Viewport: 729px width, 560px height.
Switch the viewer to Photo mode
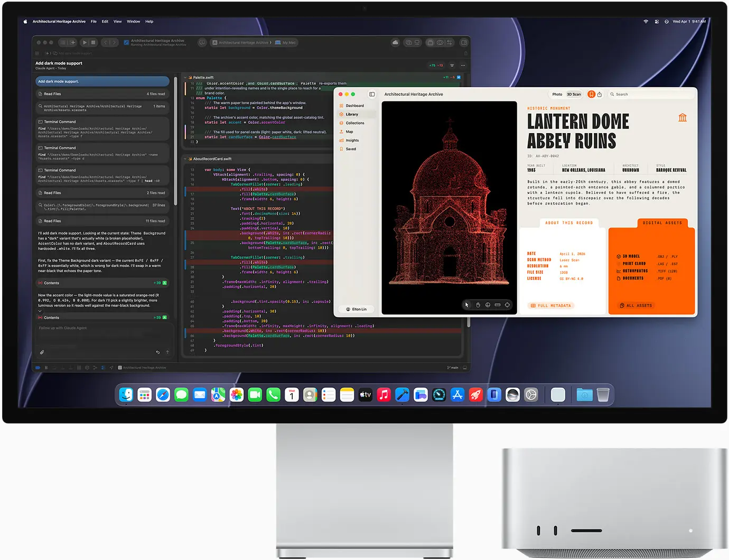point(557,94)
